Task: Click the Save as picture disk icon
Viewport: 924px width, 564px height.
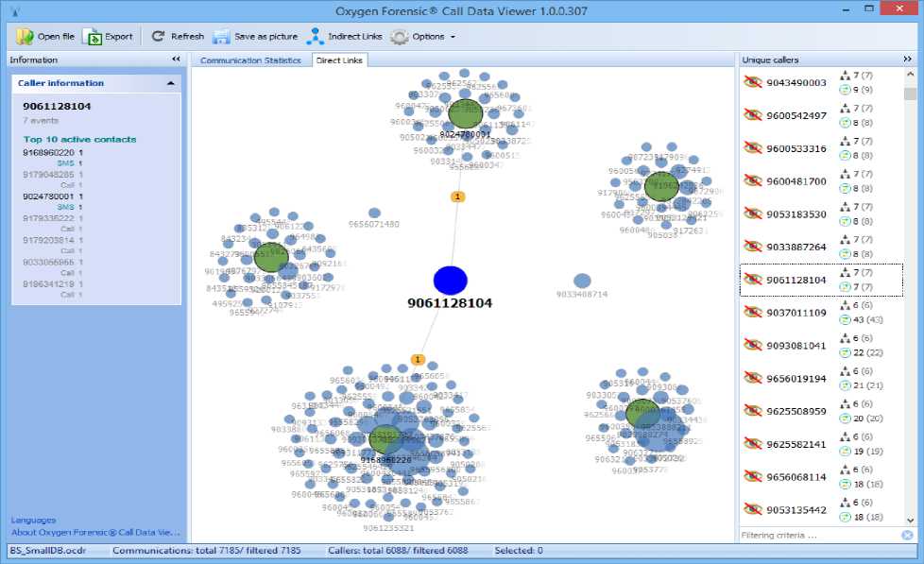Action: pyautogui.click(x=221, y=37)
